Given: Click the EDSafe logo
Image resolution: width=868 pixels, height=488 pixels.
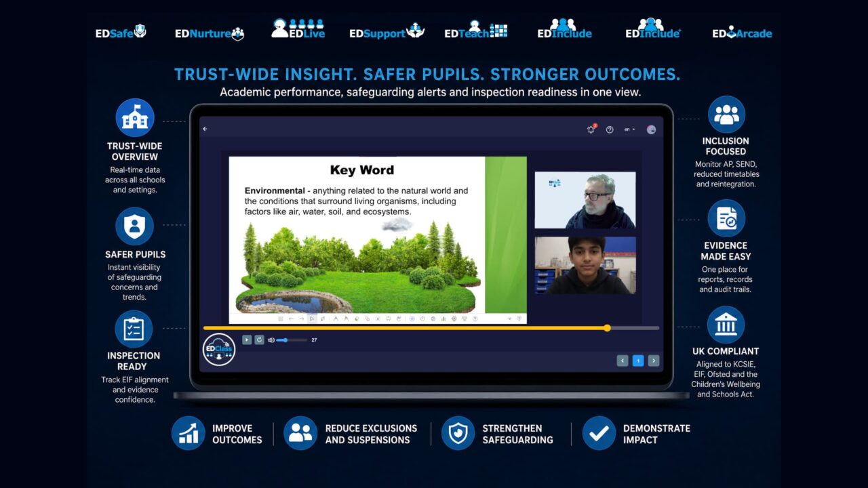Looking at the screenshot, I should [121, 32].
